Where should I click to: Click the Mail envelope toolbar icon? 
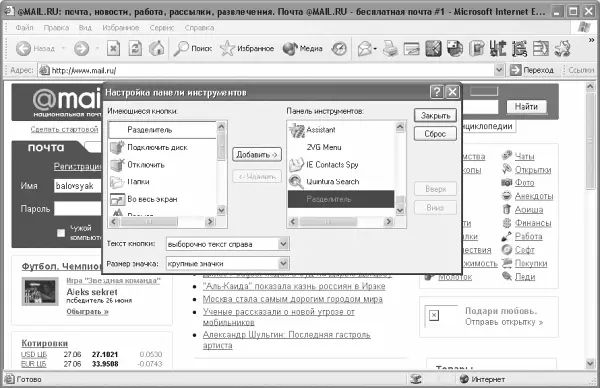coord(365,49)
